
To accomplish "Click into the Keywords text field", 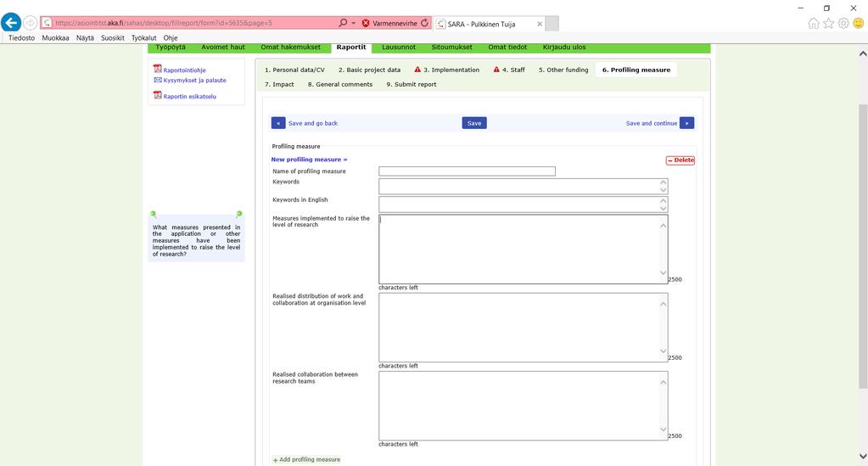I will 524,186.
